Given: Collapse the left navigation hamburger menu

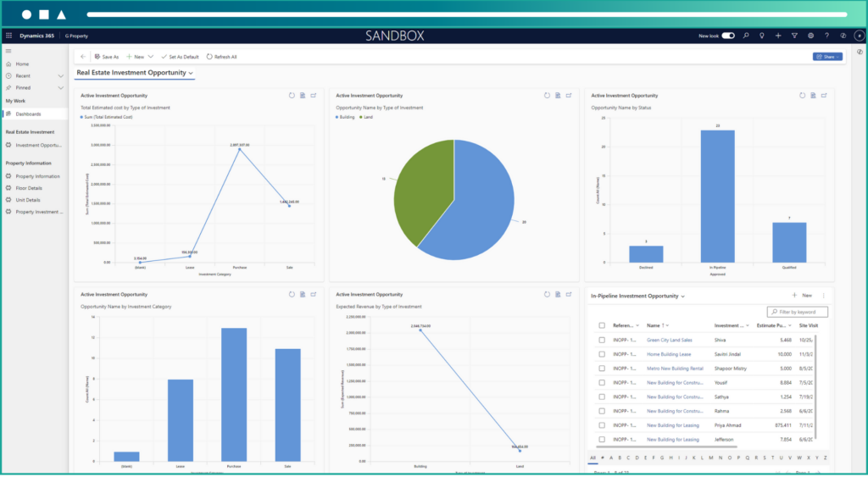Looking at the screenshot, I should (8, 52).
